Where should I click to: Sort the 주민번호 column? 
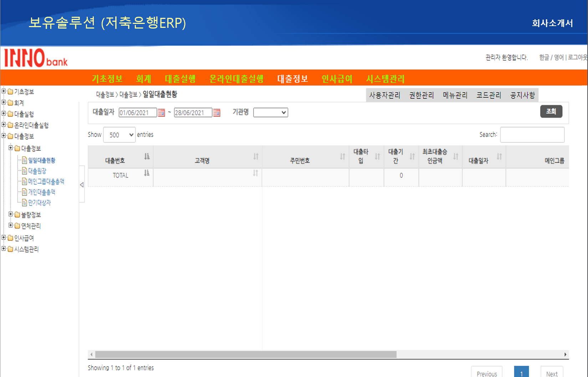coord(342,157)
